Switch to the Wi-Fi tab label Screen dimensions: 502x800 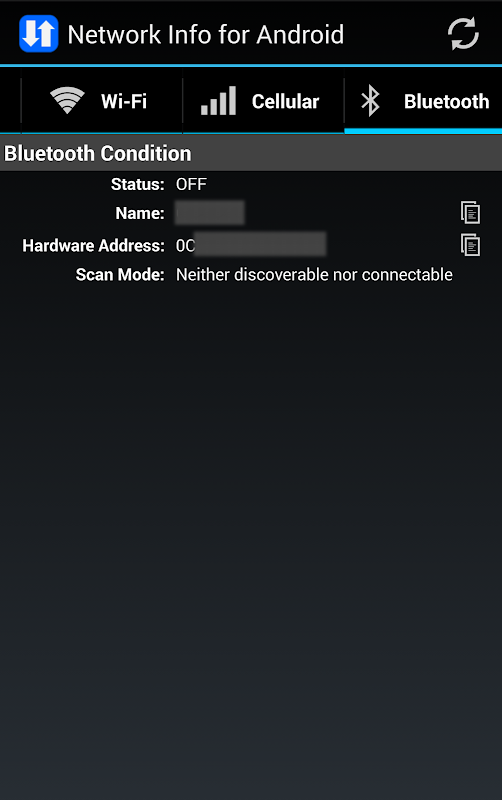click(x=124, y=101)
